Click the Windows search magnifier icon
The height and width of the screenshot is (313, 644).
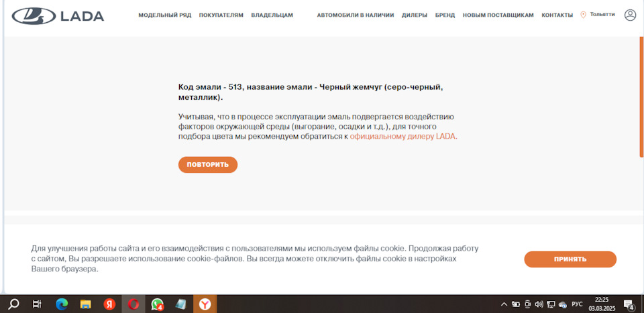point(13,304)
